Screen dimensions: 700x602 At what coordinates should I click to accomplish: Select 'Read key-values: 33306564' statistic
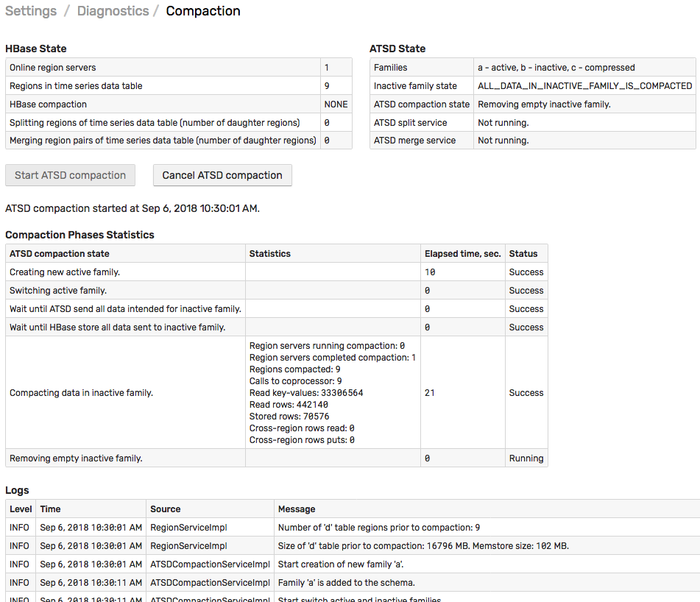pyautogui.click(x=305, y=393)
